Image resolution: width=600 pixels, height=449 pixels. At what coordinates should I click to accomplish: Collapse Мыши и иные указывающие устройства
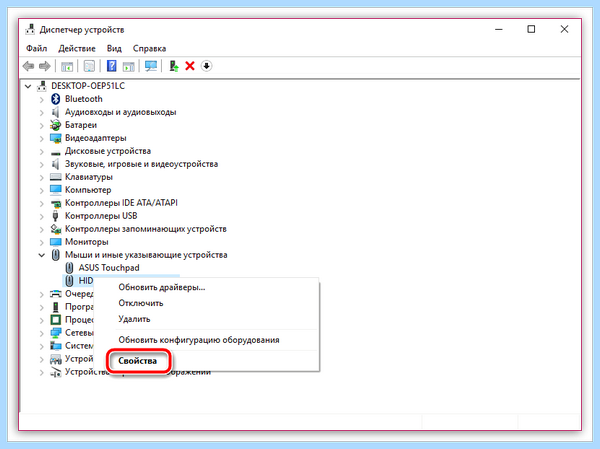42,255
